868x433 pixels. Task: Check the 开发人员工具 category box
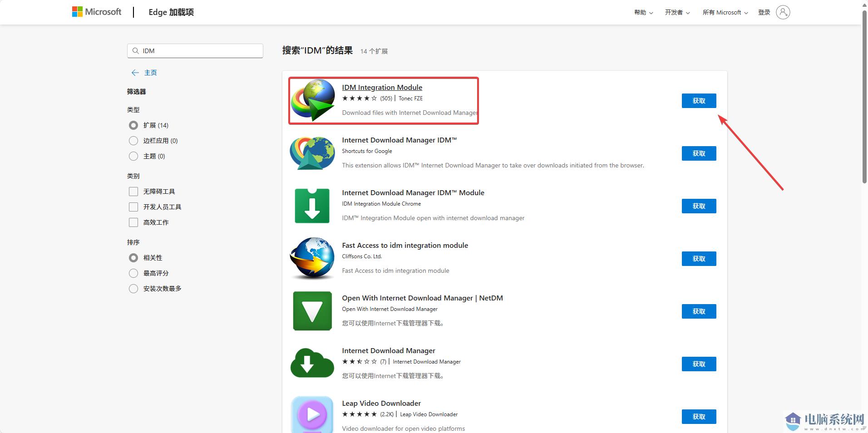133,207
